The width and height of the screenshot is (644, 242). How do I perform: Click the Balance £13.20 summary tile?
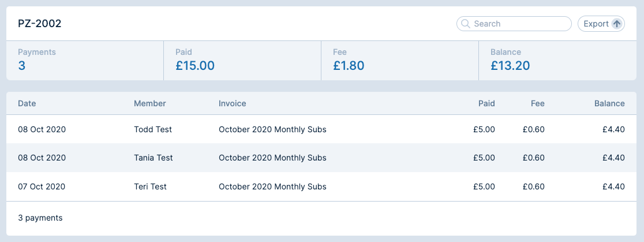pos(557,60)
